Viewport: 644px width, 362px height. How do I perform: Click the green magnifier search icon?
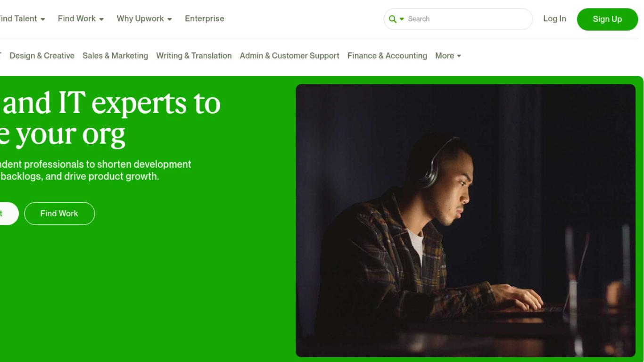coord(392,19)
